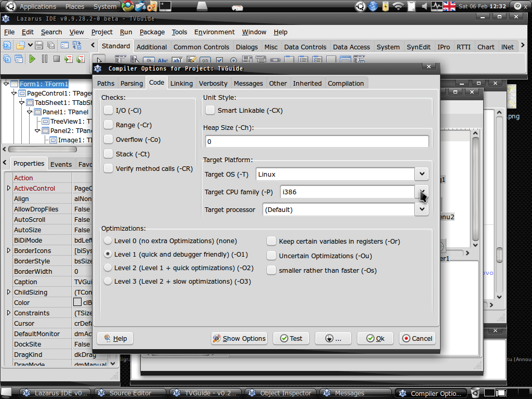Click the Heap Size input field
The height and width of the screenshot is (399, 532).
pyautogui.click(x=316, y=141)
